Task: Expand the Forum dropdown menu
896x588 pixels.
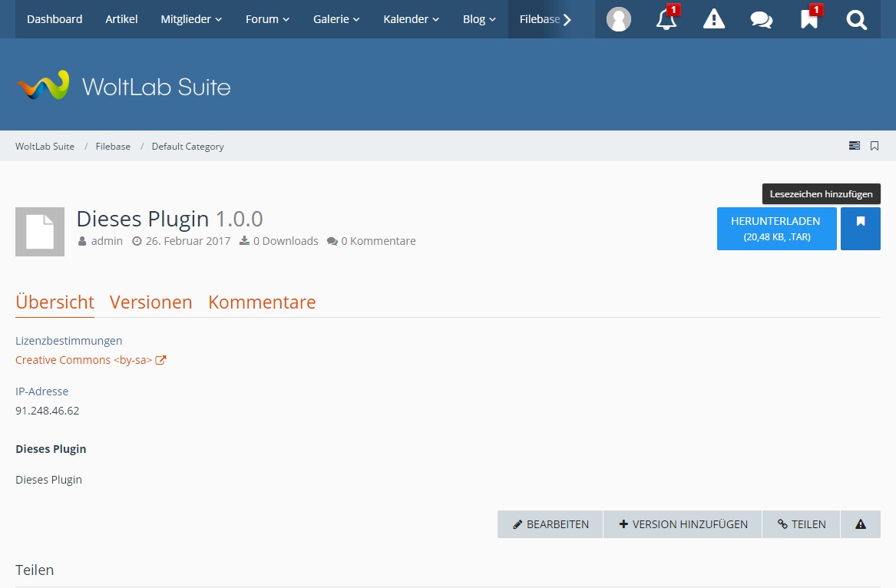Action: pyautogui.click(x=267, y=19)
